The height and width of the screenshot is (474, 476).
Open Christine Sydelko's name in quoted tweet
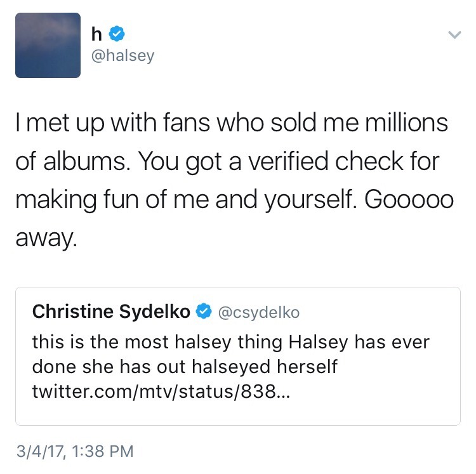(111, 312)
